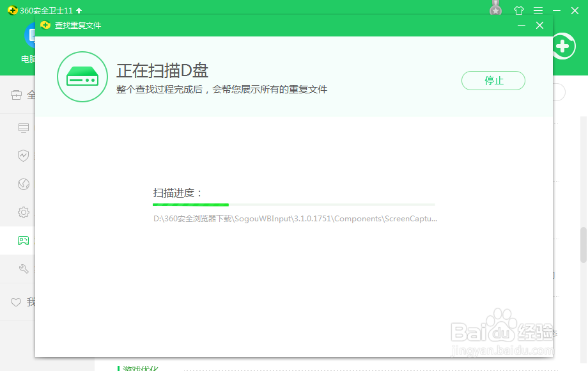Click the monitor cleanup icon in sidebar

click(24, 128)
